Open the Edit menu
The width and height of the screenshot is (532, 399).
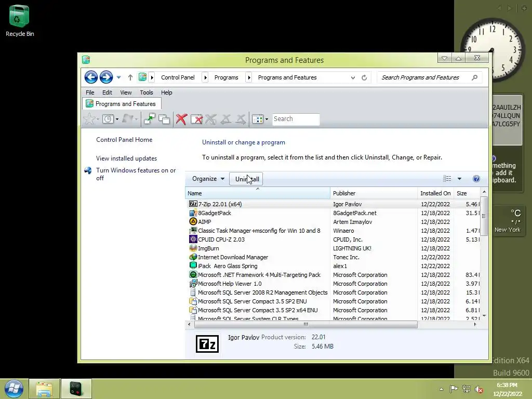107,92
